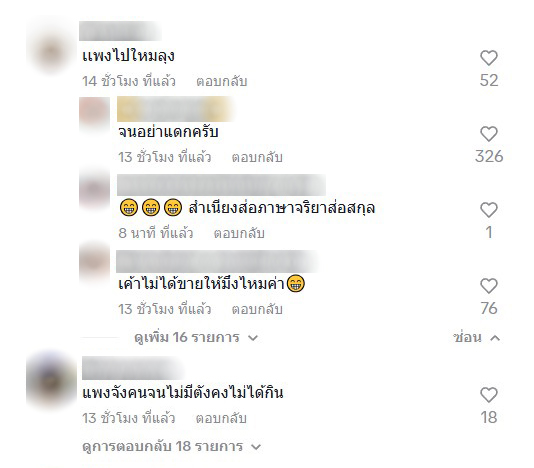Reply to the comment posted 8 minutes ago

click(239, 233)
